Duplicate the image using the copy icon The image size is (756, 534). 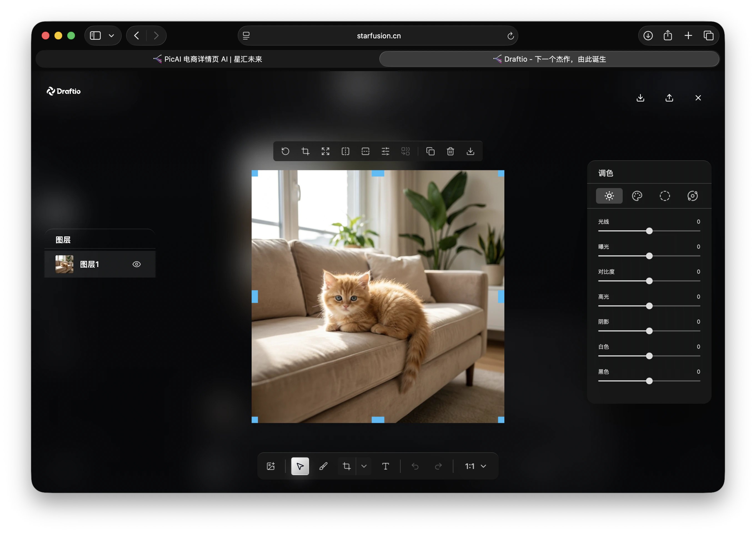coord(430,151)
